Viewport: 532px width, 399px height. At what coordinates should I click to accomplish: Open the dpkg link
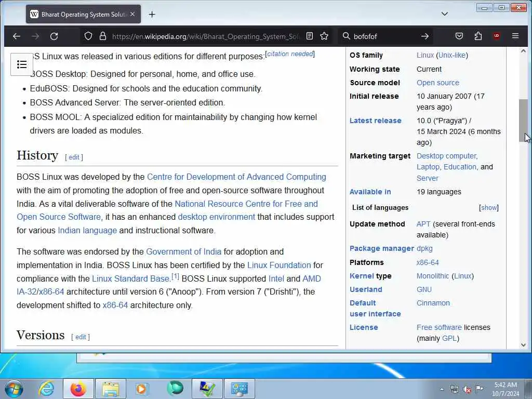pyautogui.click(x=424, y=249)
